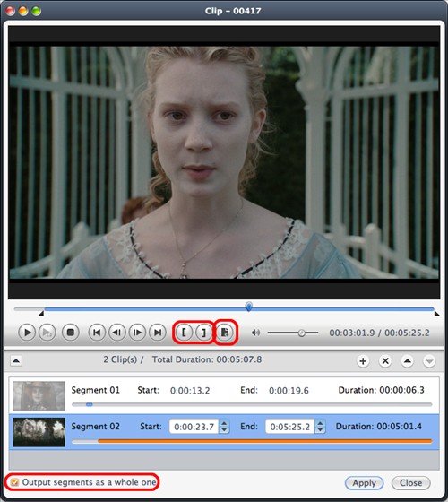The height and width of the screenshot is (502, 448).
Task: Click Segment 02 duration 00:05:01.4
Action: pos(400,427)
